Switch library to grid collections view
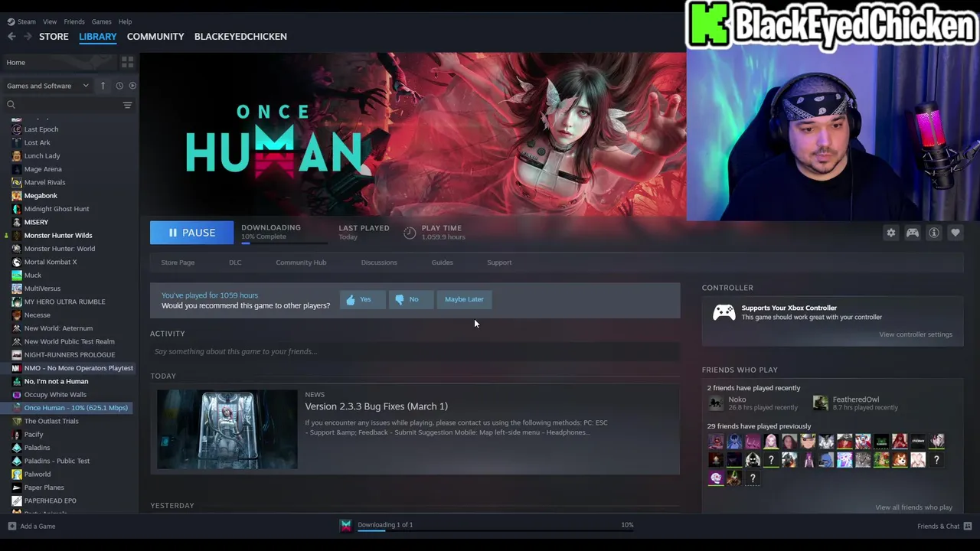Screen dimensions: 980x551 [127, 62]
